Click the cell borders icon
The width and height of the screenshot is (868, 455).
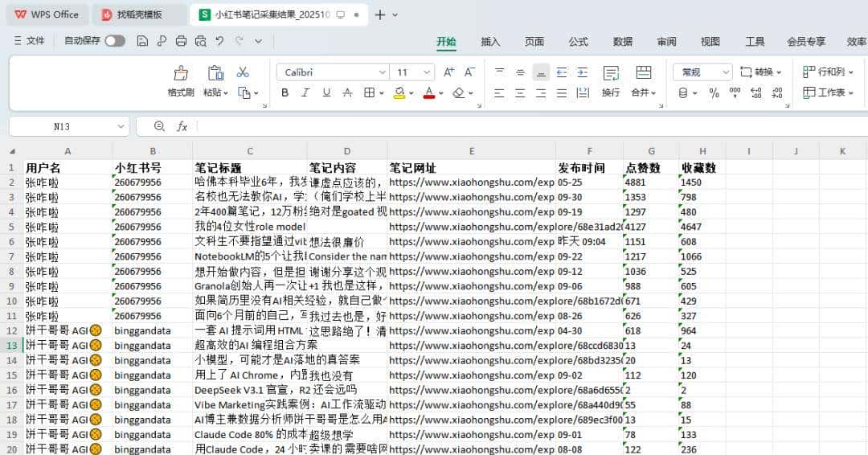click(x=369, y=92)
